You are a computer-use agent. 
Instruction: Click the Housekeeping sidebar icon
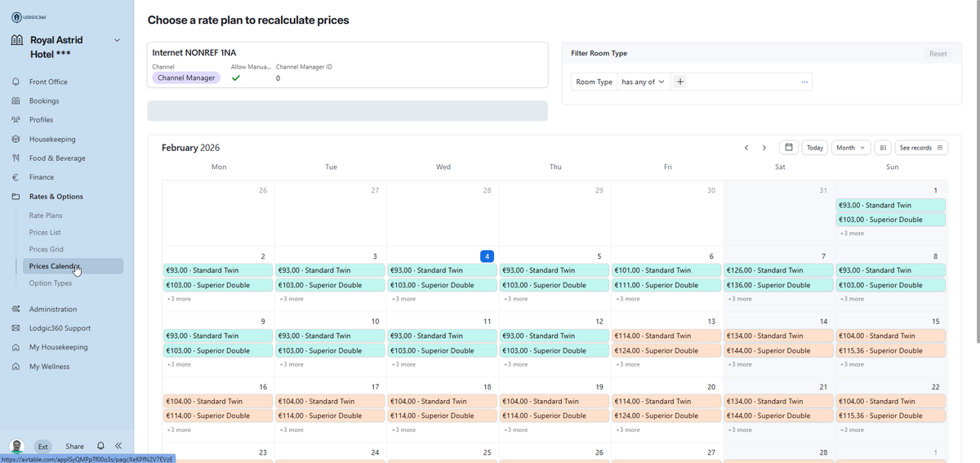click(16, 139)
